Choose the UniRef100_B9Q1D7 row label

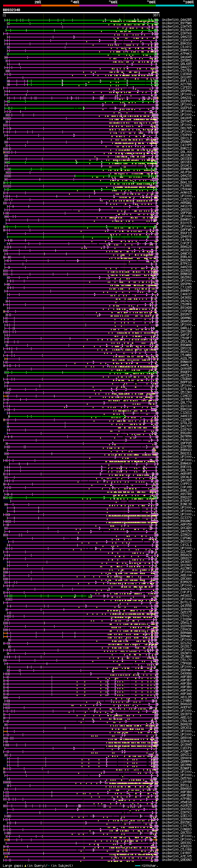[x=177, y=497]
